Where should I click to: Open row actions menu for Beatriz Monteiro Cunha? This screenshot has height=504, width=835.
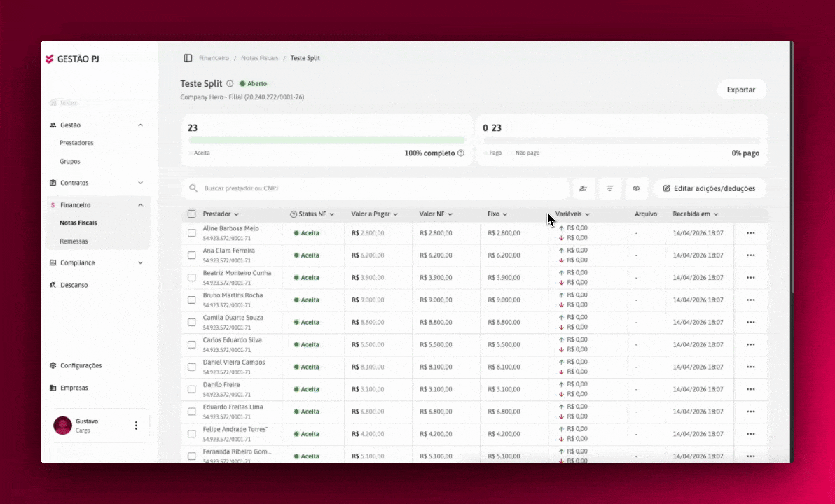pyautogui.click(x=751, y=278)
